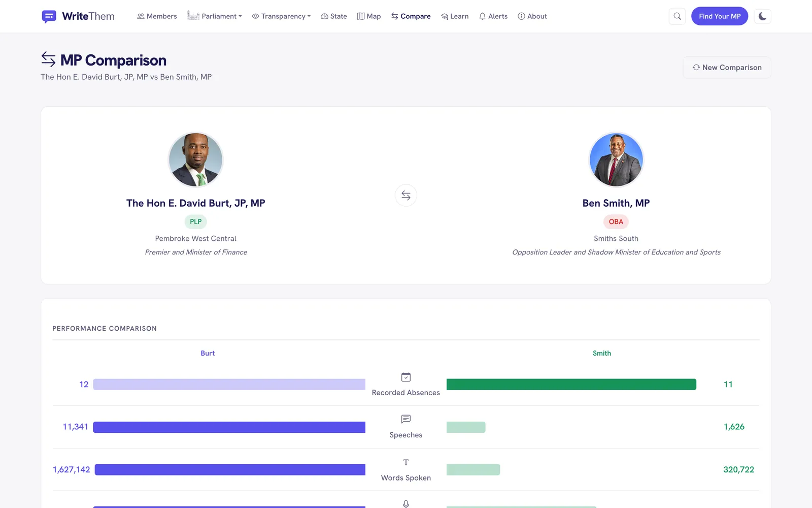Expand the Parliament dropdown menu

[214, 16]
